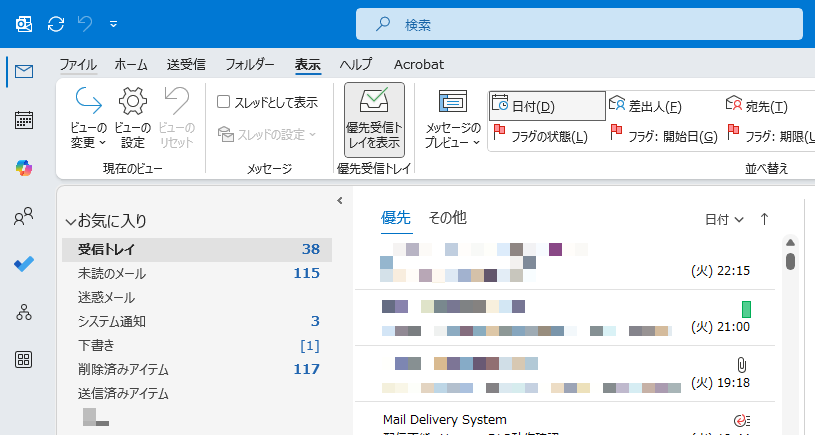815x435 pixels.
Task: Click the Outlook app icon in title bar
Action: (x=24, y=24)
